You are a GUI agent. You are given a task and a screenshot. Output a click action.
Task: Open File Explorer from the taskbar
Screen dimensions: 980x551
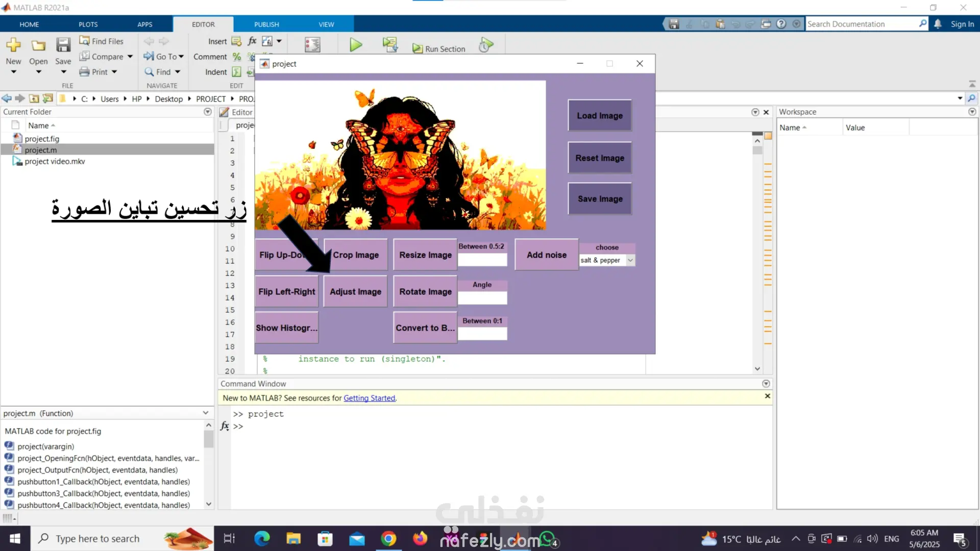click(293, 539)
